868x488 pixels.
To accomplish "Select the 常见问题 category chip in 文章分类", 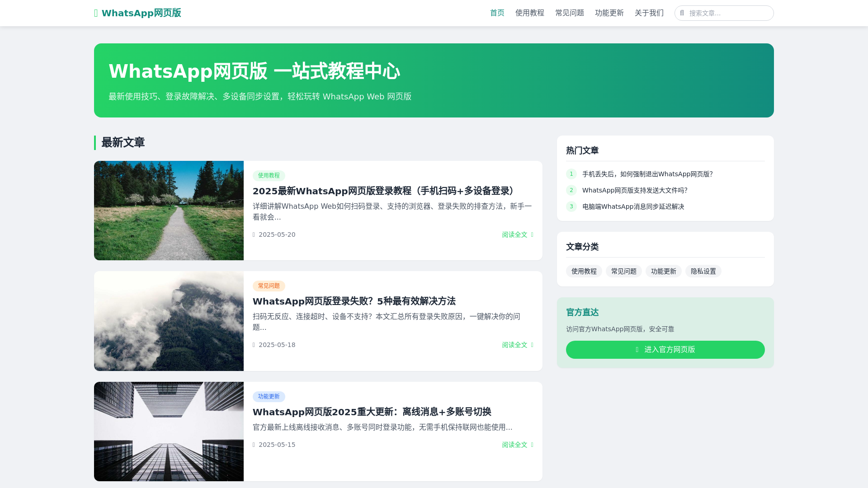I will [x=623, y=271].
